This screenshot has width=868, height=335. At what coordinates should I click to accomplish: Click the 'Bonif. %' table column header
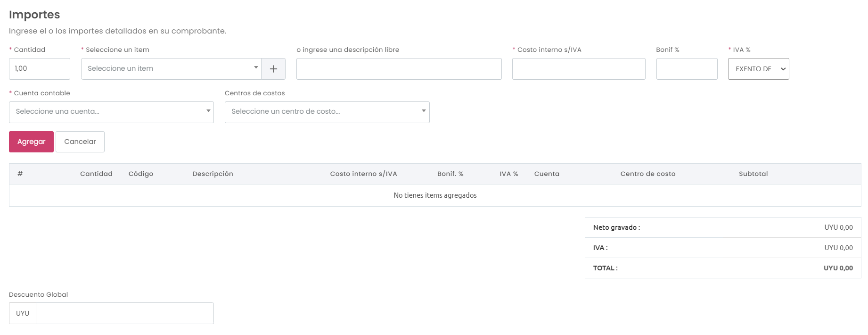pos(450,174)
